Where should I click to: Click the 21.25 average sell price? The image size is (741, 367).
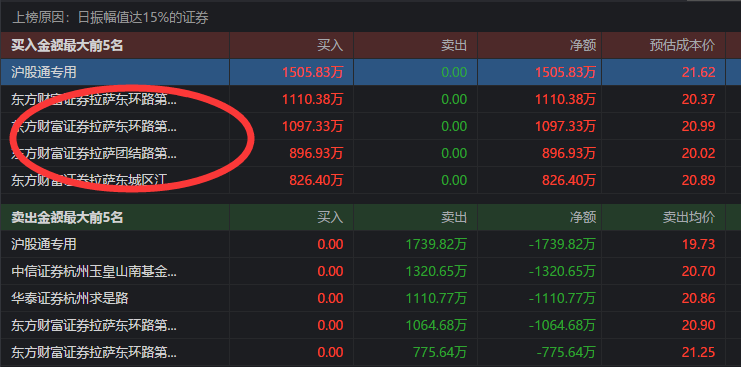(698, 352)
